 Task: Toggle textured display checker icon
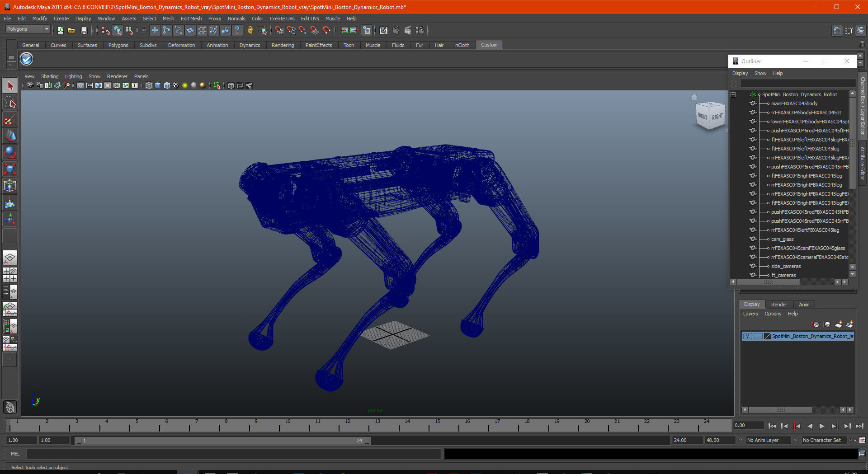point(176,85)
